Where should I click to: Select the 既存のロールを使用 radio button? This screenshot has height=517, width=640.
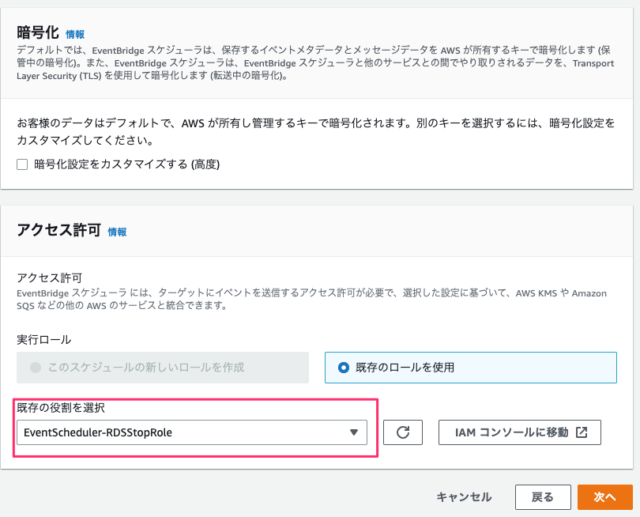click(344, 368)
